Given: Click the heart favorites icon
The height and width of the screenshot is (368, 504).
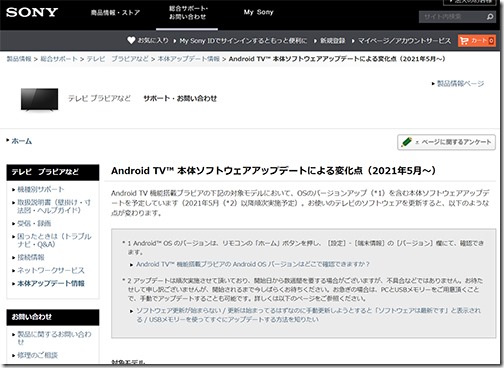Looking at the screenshot, I should click(131, 40).
